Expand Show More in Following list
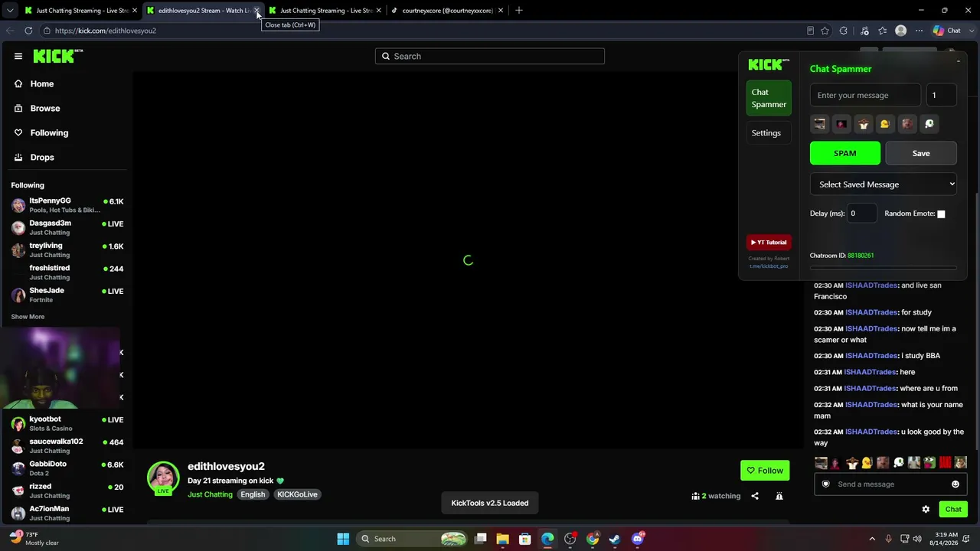Image resolution: width=980 pixels, height=551 pixels. (x=28, y=317)
